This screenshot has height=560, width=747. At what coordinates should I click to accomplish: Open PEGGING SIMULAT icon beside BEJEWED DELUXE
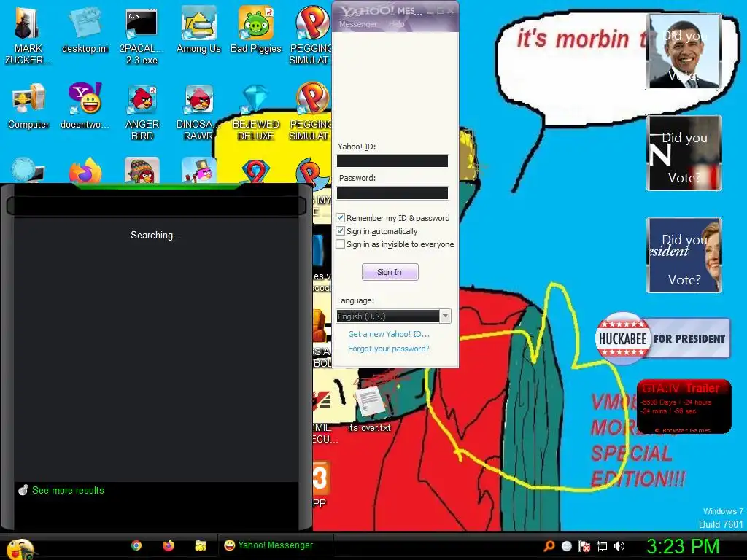(311, 112)
